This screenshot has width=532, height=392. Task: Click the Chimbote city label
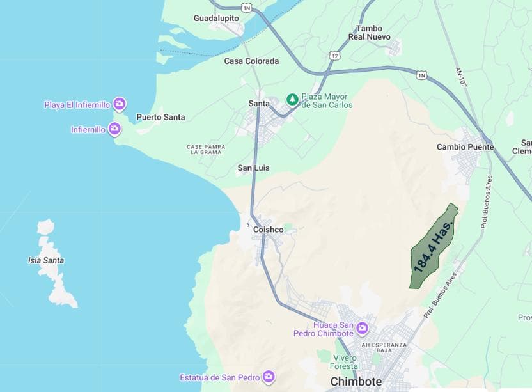pyautogui.click(x=356, y=382)
